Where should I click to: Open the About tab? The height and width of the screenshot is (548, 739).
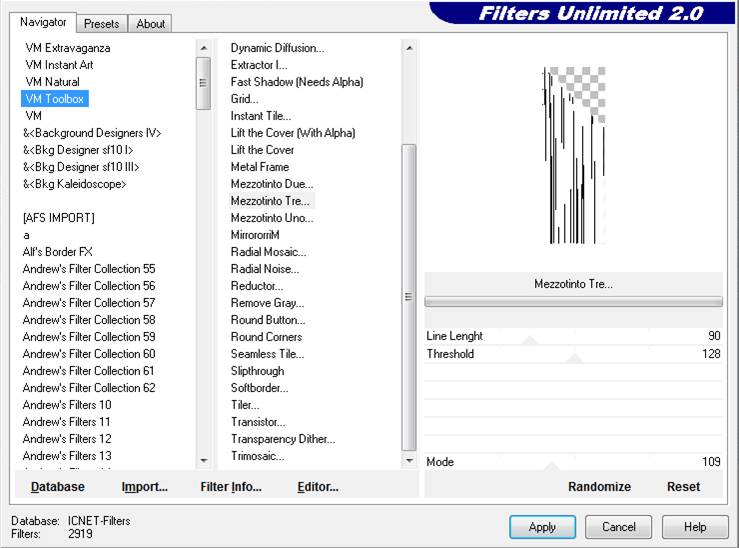point(150,24)
